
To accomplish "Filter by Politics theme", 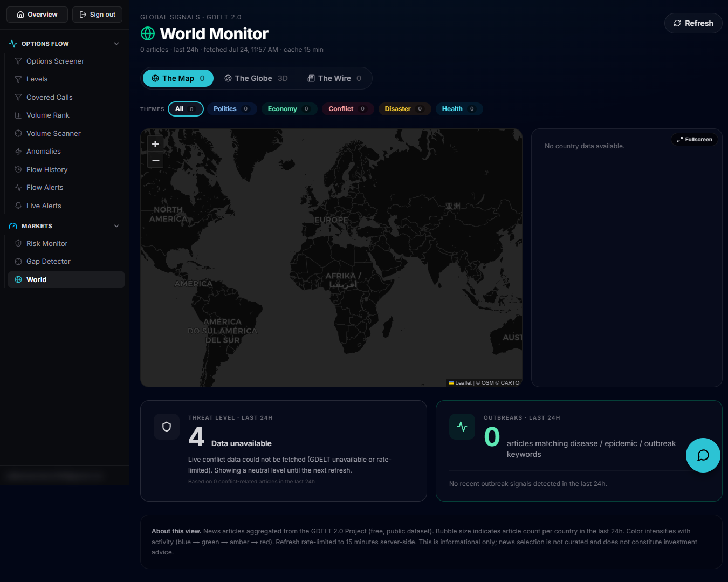I will (x=231, y=109).
